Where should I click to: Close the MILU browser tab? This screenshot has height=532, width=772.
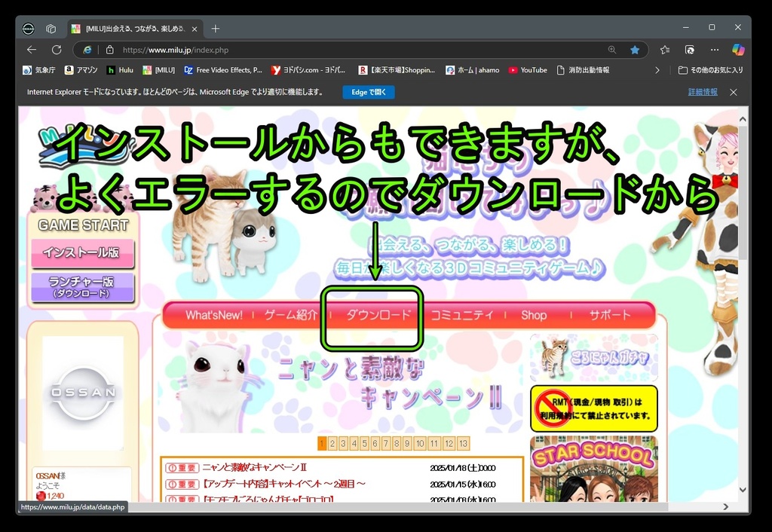[195, 29]
